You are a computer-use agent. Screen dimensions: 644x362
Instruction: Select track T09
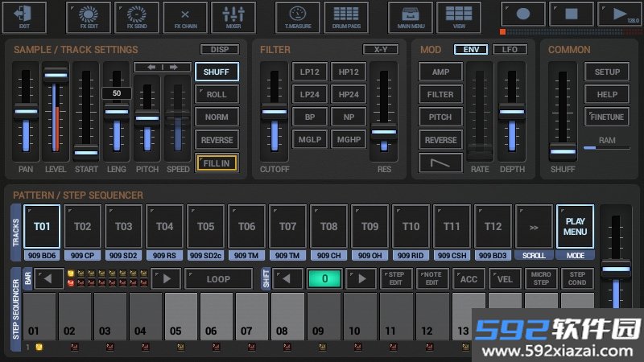[x=369, y=226]
